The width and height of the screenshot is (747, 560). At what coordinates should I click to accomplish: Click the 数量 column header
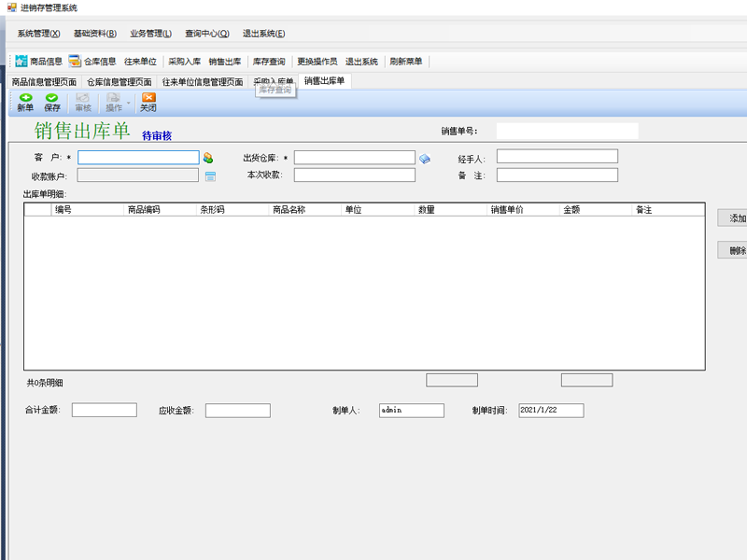pyautogui.click(x=451, y=209)
